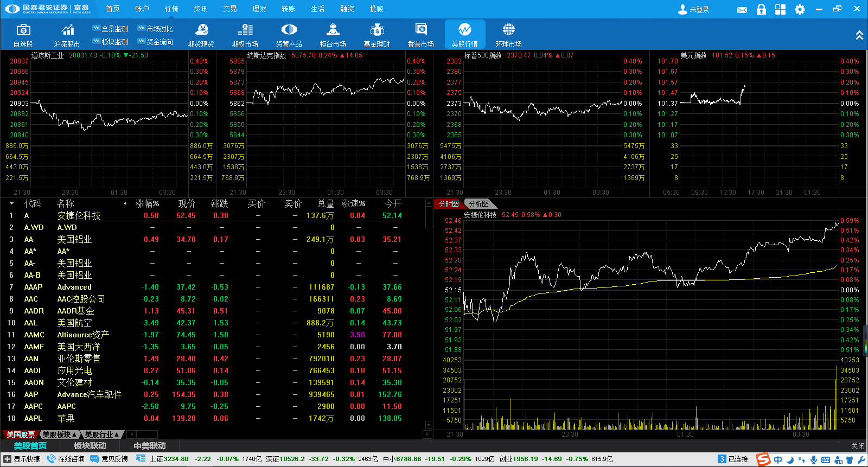Sort by the 涨幅% column header

147,203
